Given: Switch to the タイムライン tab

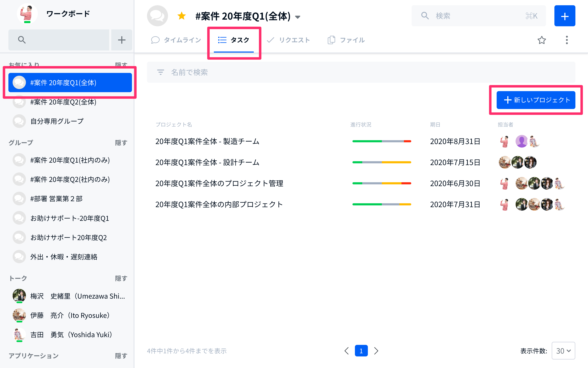Looking at the screenshot, I should click(x=176, y=40).
